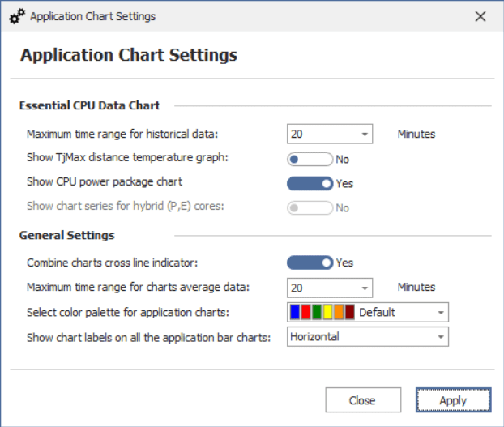Click the yellow palette color swatch
504x427 pixels.
(x=328, y=312)
